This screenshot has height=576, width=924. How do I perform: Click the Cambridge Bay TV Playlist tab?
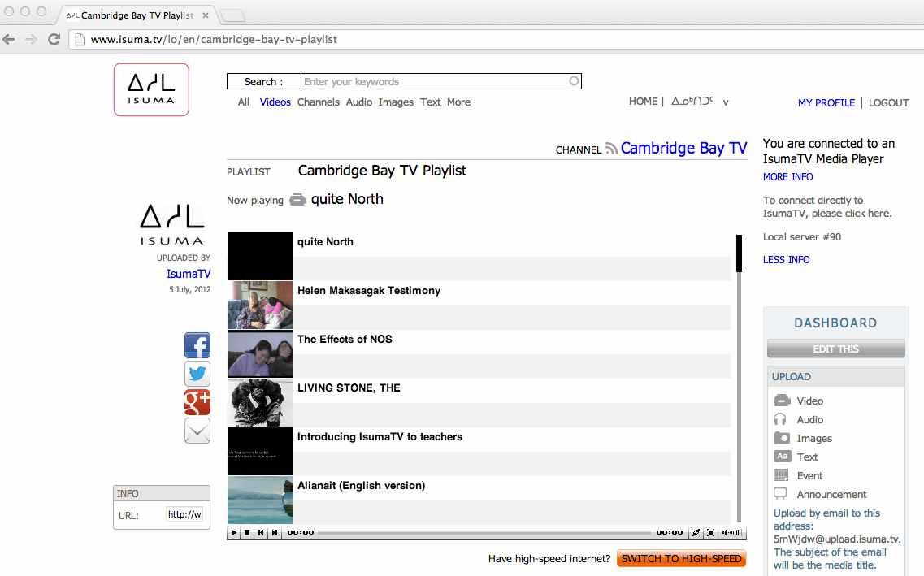[137, 15]
